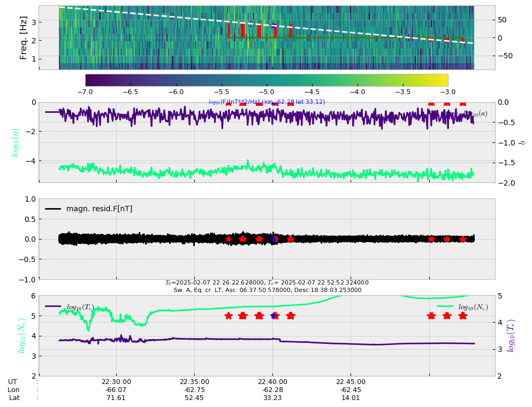The width and height of the screenshot is (532, 407).
Task: Click the latitude value '71.61'
Action: click(x=116, y=397)
